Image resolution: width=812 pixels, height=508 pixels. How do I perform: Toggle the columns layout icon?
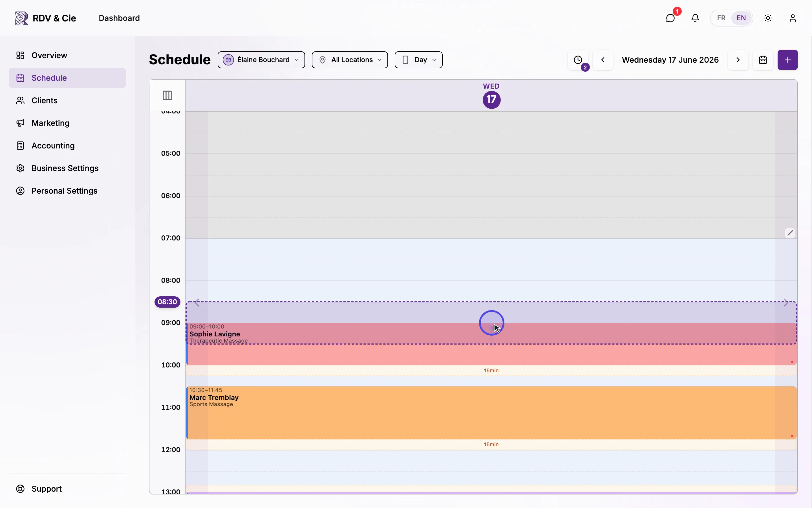pos(167,95)
